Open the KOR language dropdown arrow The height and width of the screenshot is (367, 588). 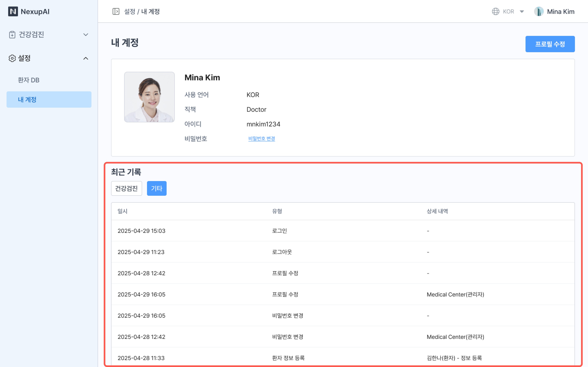click(522, 11)
